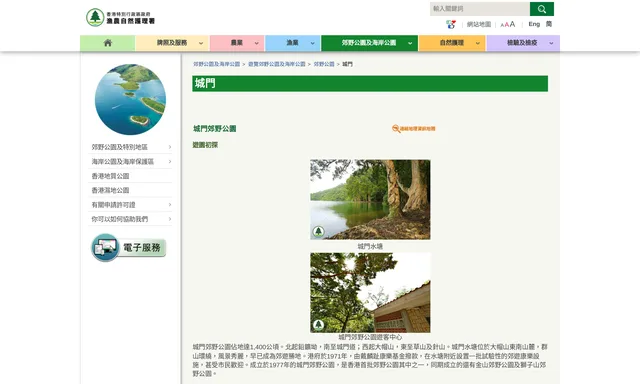Open the orange map link text
This screenshot has width=640, height=384.
(x=418, y=129)
